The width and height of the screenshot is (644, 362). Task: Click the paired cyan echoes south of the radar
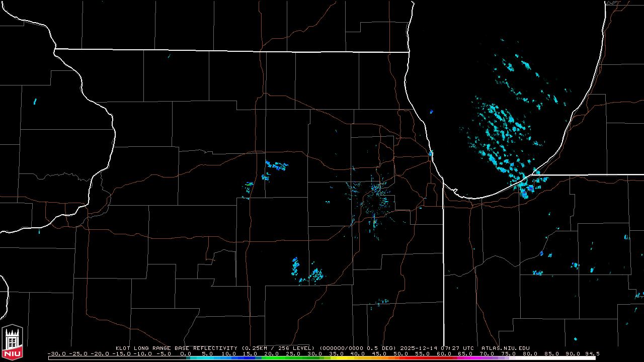(x=307, y=270)
